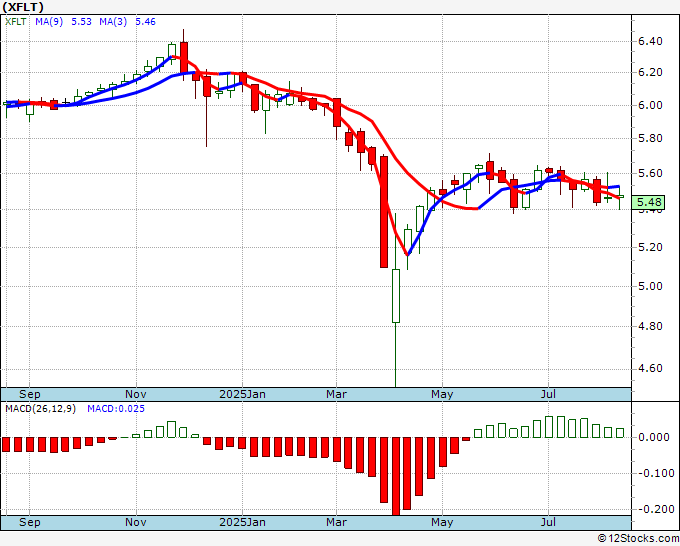Click the 5.00 price axis label
680x546 pixels.
tap(650, 286)
